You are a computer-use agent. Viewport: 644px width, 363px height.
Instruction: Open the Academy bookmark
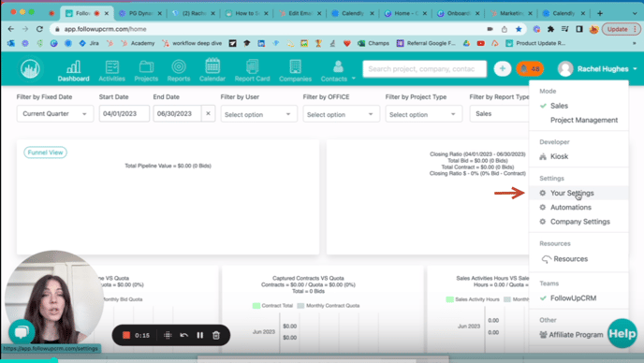click(138, 43)
